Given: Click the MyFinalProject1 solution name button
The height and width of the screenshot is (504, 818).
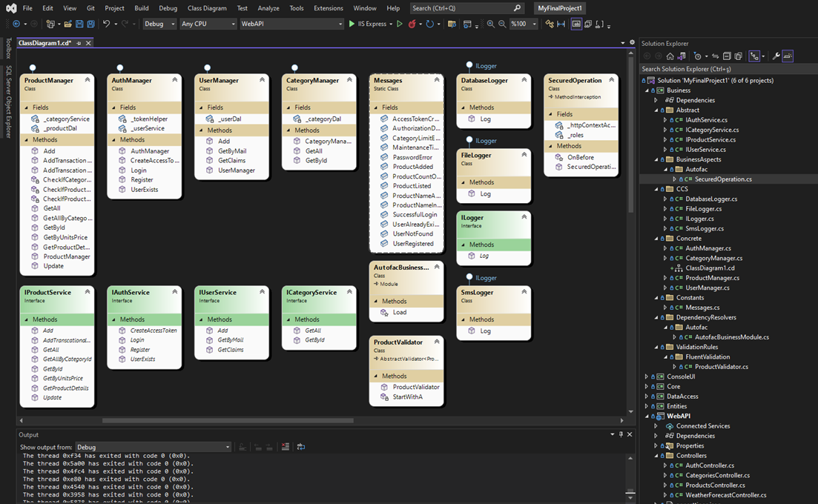Looking at the screenshot, I should pyautogui.click(x=560, y=8).
